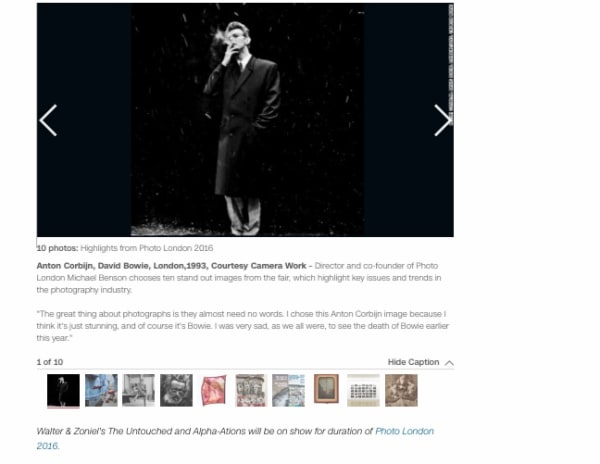Go to the previous gallery photo arrow

(x=48, y=120)
